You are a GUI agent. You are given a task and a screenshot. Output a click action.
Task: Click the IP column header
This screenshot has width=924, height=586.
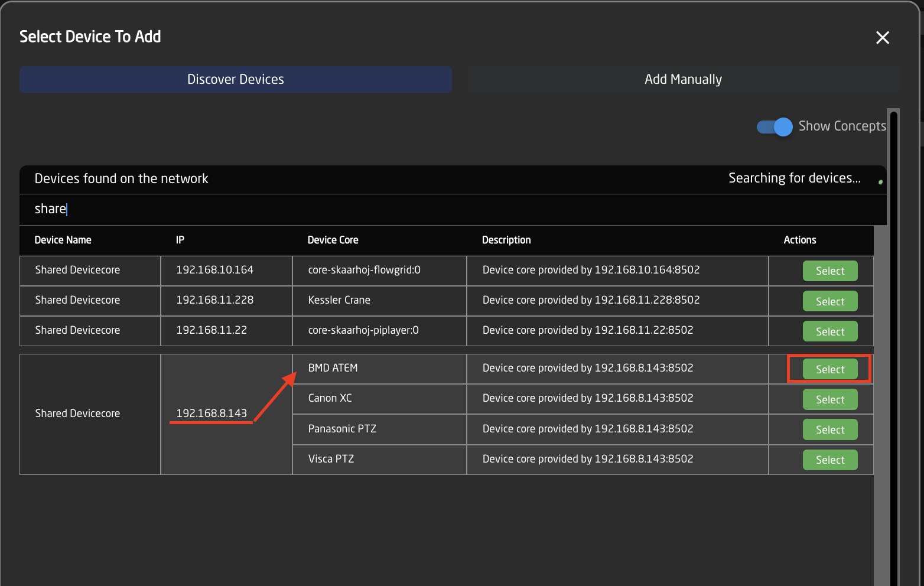(x=180, y=240)
